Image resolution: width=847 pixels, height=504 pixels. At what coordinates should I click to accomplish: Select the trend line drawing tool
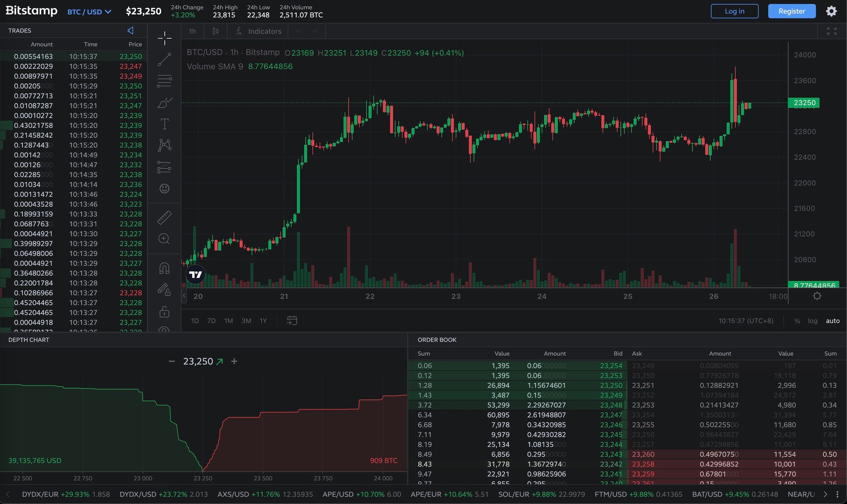tap(164, 60)
